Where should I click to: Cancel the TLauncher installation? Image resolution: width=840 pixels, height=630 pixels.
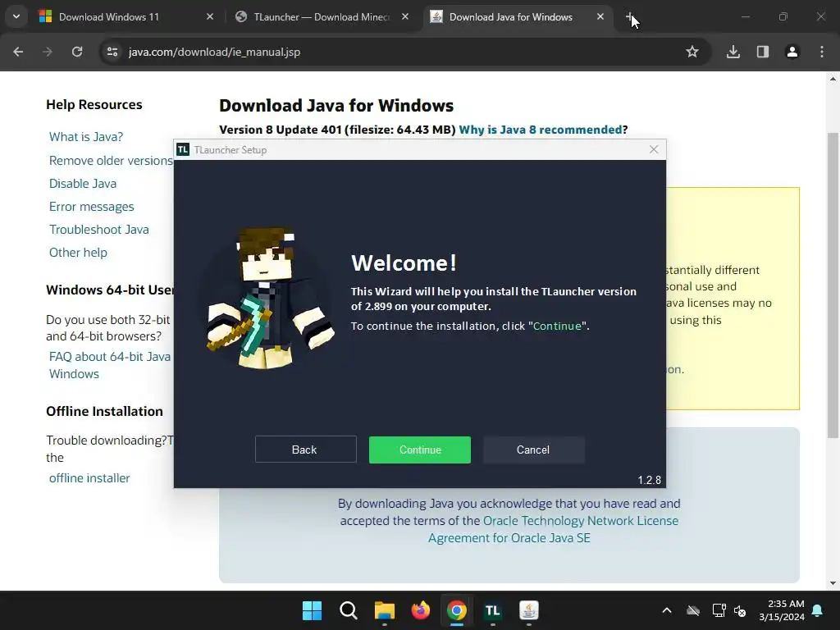point(533,450)
